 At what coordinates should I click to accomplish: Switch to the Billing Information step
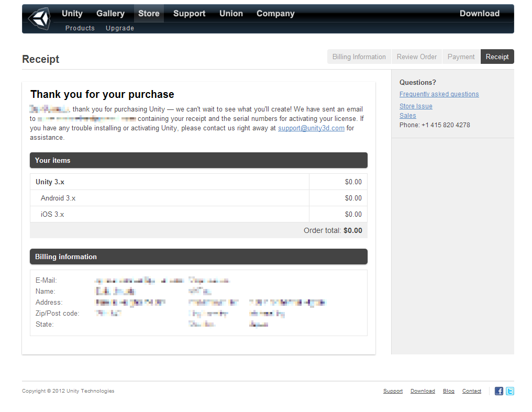click(359, 57)
